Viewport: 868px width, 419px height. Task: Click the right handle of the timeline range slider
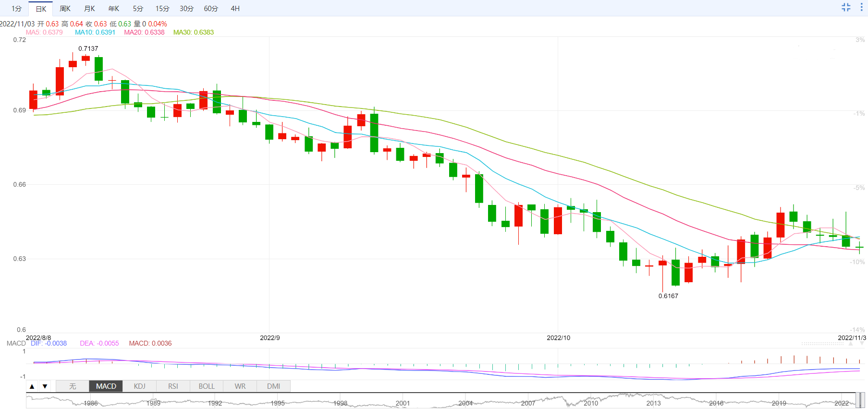(x=863, y=400)
